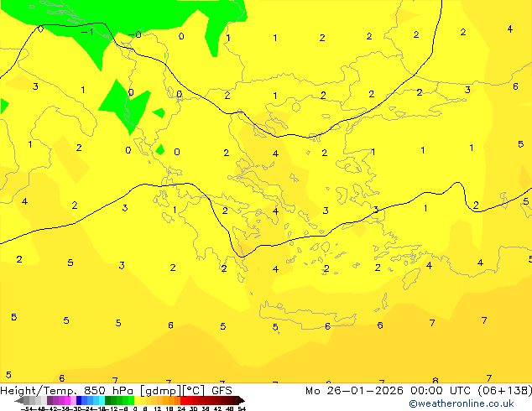Click the 12 label on the color scale
Screen dimensions: 532x411
tap(158, 408)
